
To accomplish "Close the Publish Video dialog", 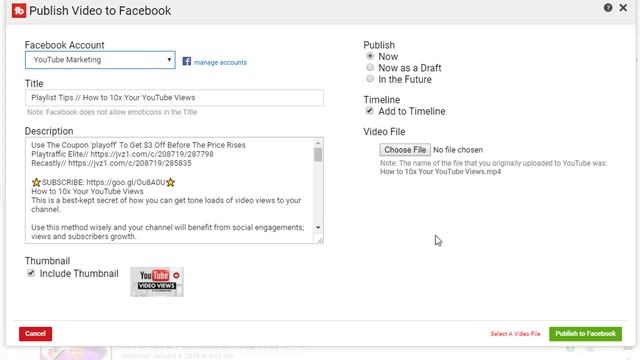I will pos(623,8).
